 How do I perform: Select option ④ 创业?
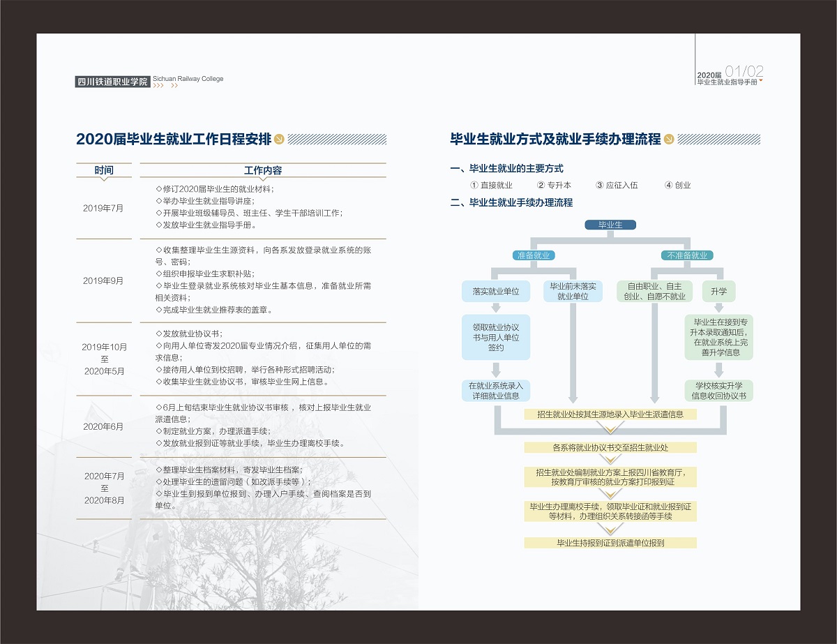(x=677, y=186)
